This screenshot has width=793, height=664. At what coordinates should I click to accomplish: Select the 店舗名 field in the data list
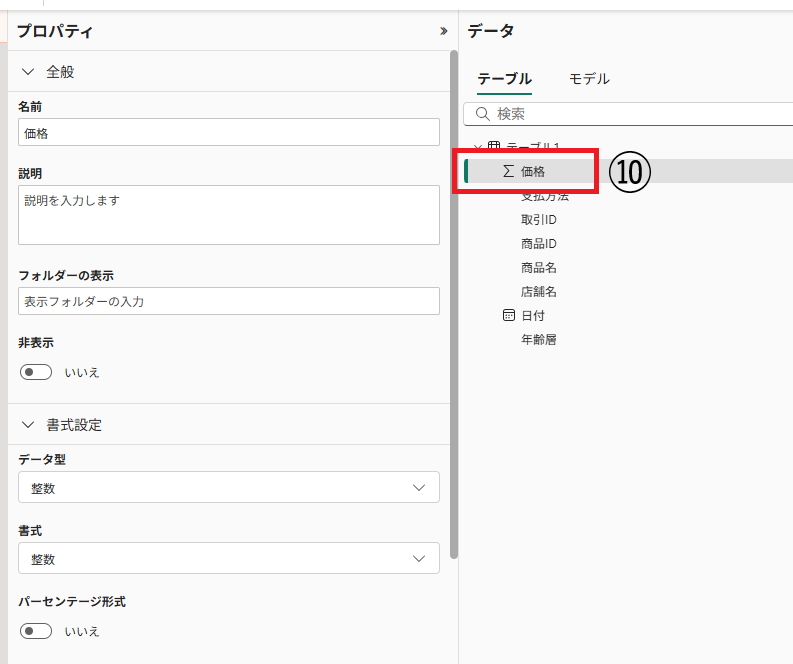tap(538, 291)
